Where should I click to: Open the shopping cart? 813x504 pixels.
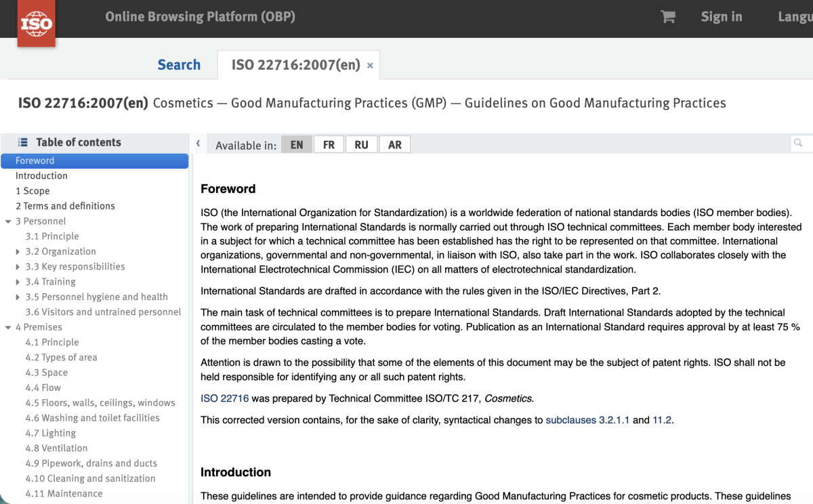(668, 17)
